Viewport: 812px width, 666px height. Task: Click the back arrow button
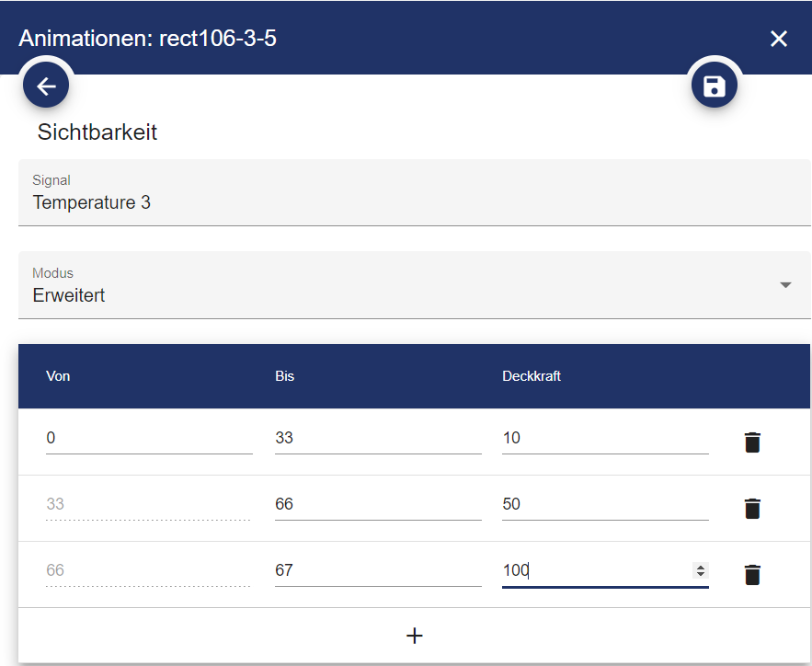[46, 86]
